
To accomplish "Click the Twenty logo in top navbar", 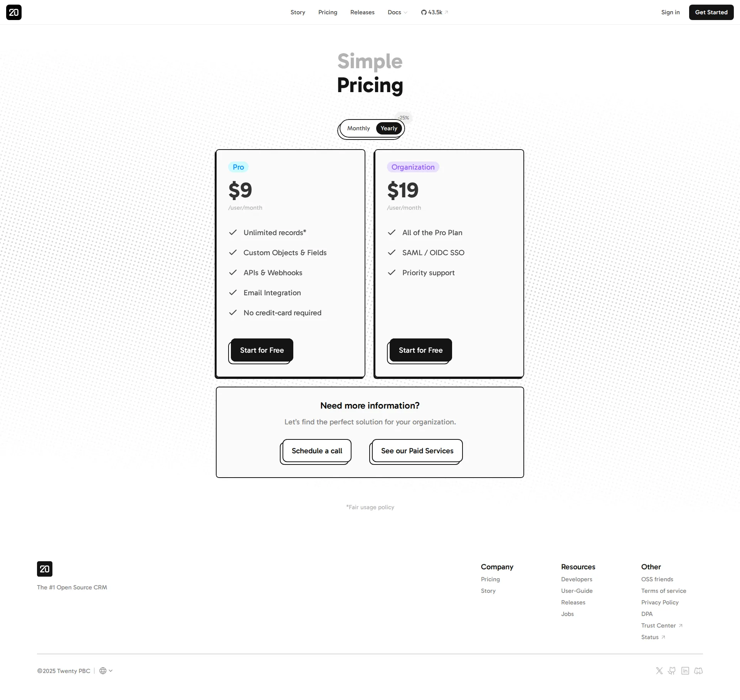I will [14, 12].
